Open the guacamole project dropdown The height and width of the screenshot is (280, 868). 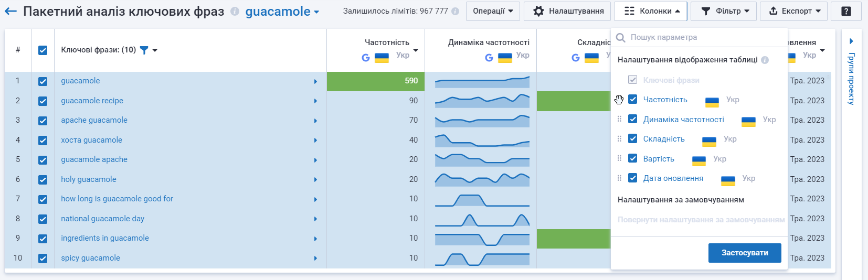[282, 12]
